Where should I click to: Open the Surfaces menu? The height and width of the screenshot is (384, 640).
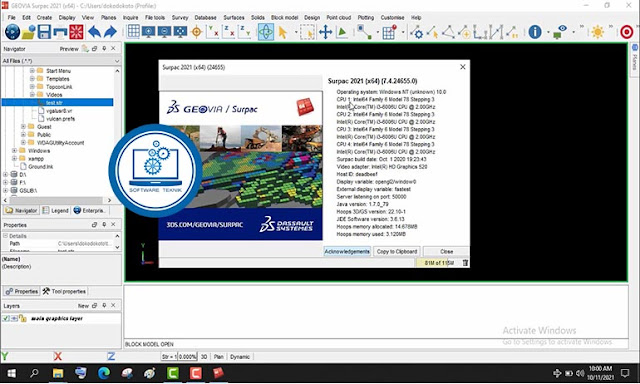(x=234, y=18)
